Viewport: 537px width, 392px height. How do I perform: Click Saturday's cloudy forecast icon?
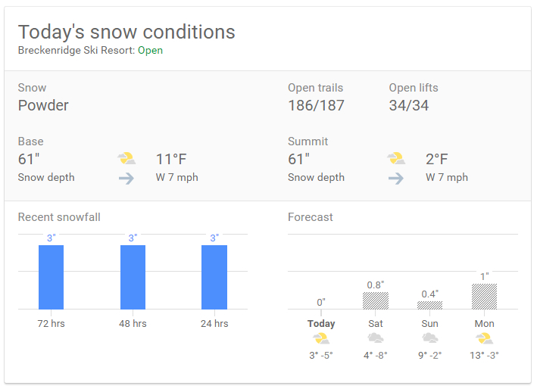tap(376, 338)
